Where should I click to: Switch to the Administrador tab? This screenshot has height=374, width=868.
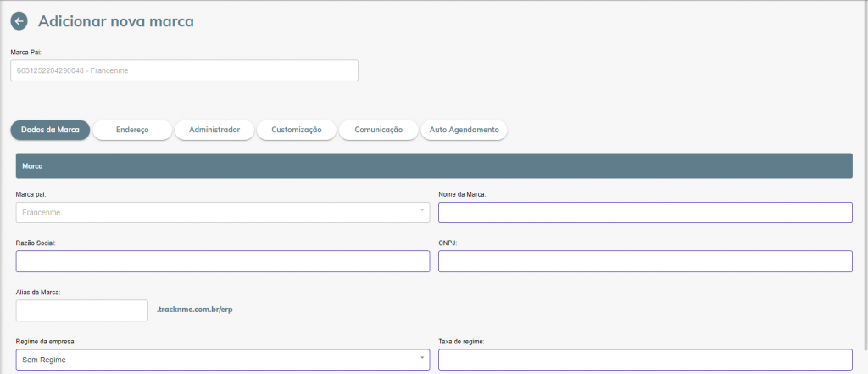coord(214,130)
